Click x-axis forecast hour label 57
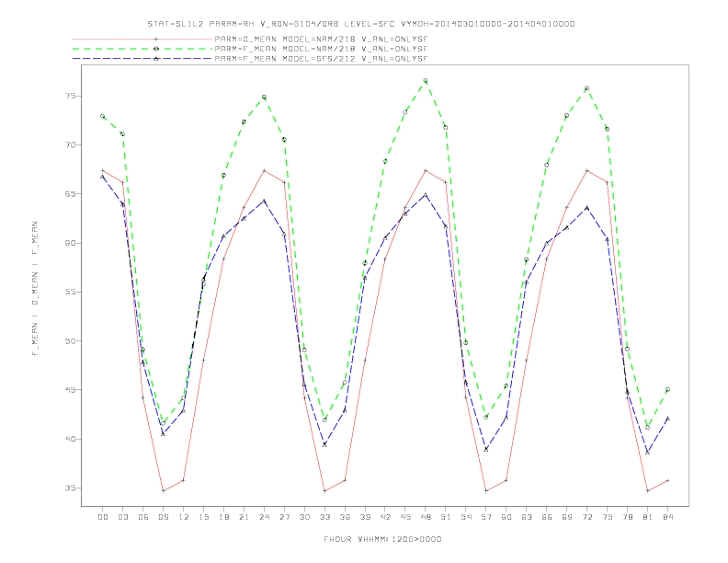 click(486, 517)
